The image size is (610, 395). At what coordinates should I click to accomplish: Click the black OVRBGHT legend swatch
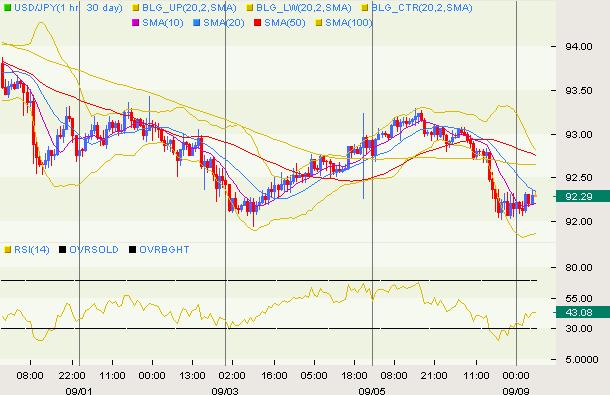coord(132,249)
